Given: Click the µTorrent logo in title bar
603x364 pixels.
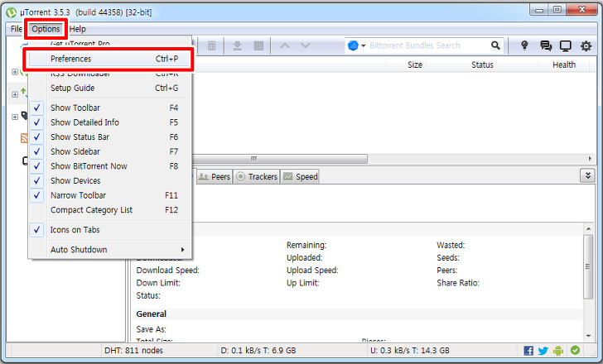Looking at the screenshot, I should 11,12.
